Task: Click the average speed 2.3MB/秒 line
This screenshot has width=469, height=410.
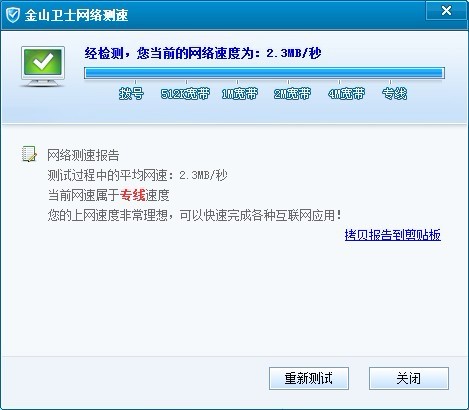Action: pyautogui.click(x=137, y=175)
